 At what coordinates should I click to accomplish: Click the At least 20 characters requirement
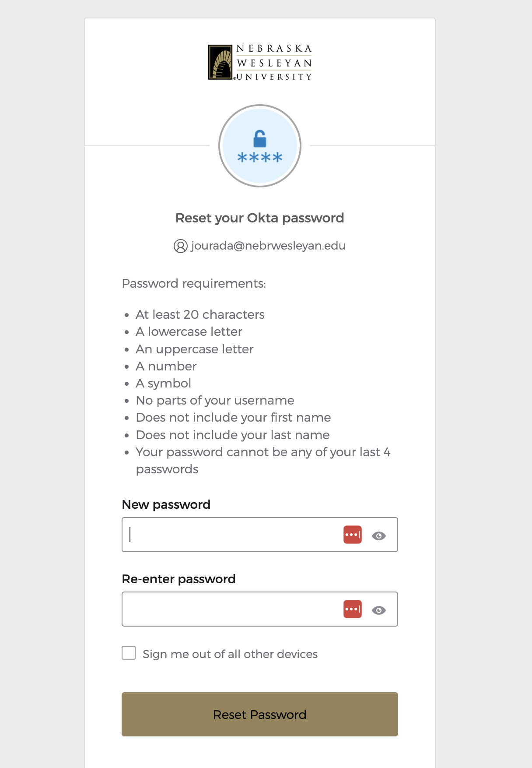[200, 314]
